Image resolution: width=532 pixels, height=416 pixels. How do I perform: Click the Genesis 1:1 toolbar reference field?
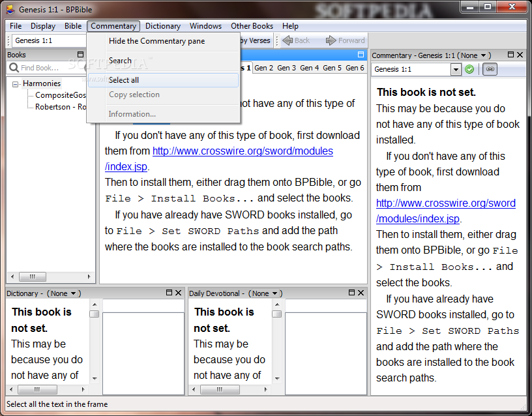tap(50, 40)
